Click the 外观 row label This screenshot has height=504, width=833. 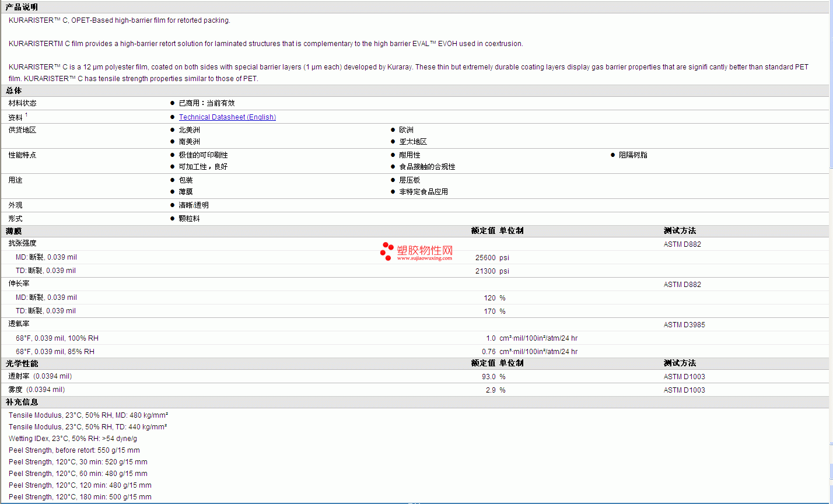(15, 205)
